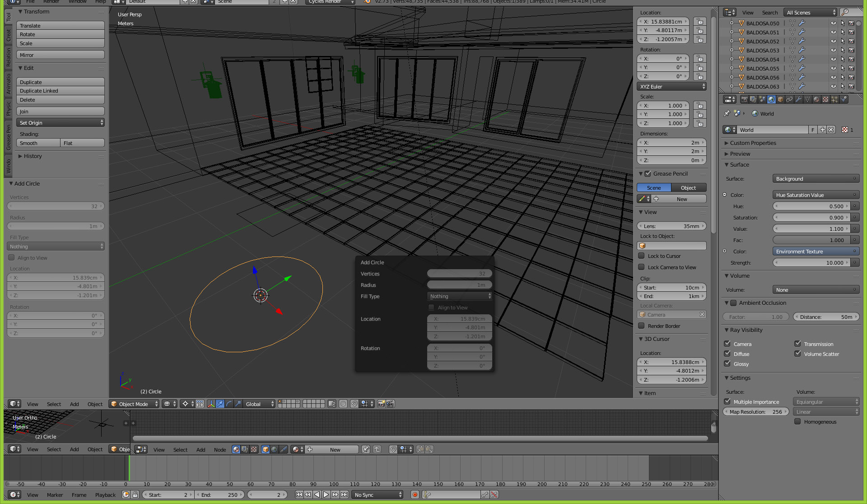Viewport: 867px width, 504px height.
Task: Open the Set Origin dropdown
Action: [60, 123]
